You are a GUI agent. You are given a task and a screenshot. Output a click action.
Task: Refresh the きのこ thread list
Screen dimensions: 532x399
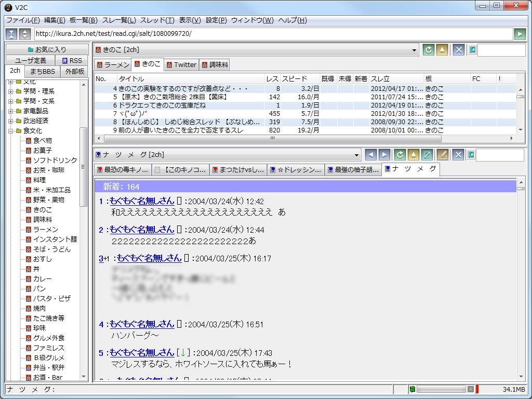tap(428, 50)
